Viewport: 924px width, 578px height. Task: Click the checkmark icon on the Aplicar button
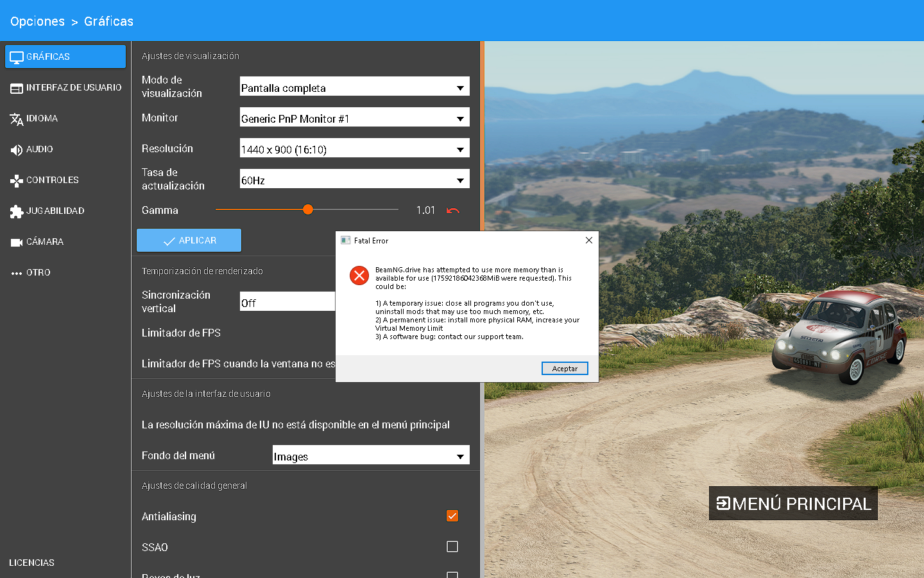click(x=169, y=241)
